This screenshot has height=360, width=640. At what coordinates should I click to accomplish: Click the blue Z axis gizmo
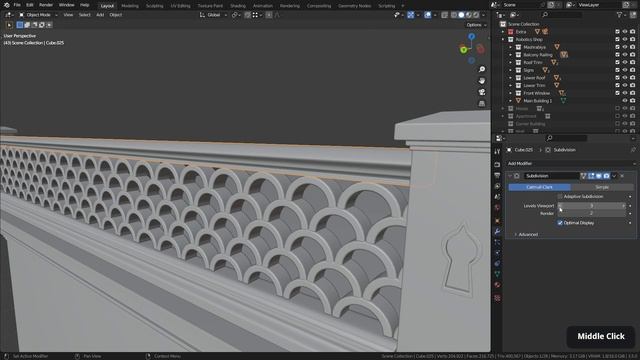point(471,36)
